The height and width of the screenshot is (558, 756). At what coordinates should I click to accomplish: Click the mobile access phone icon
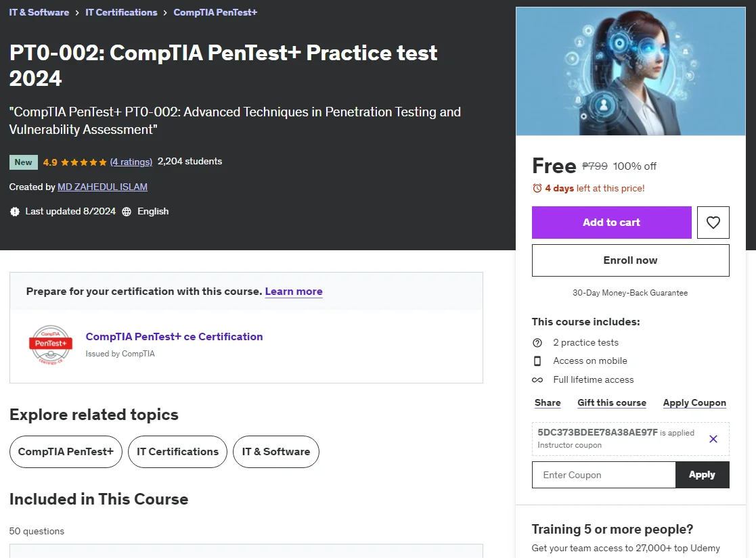click(x=537, y=361)
